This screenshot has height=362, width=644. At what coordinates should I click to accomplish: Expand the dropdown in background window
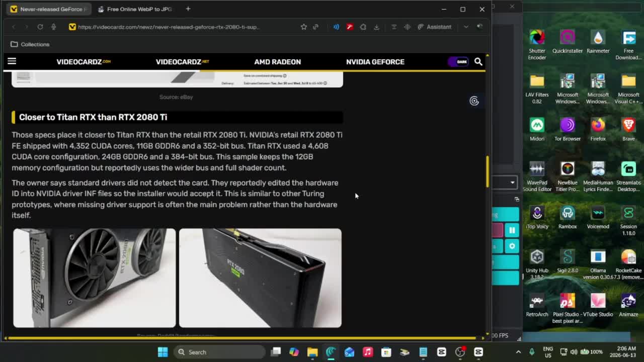pos(512,183)
